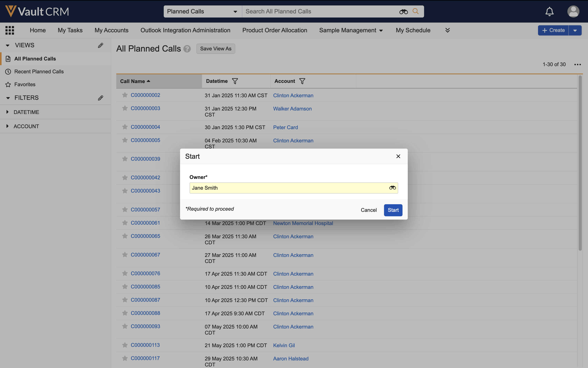
Task: Toggle favorite star for C000000113
Action: (x=125, y=345)
